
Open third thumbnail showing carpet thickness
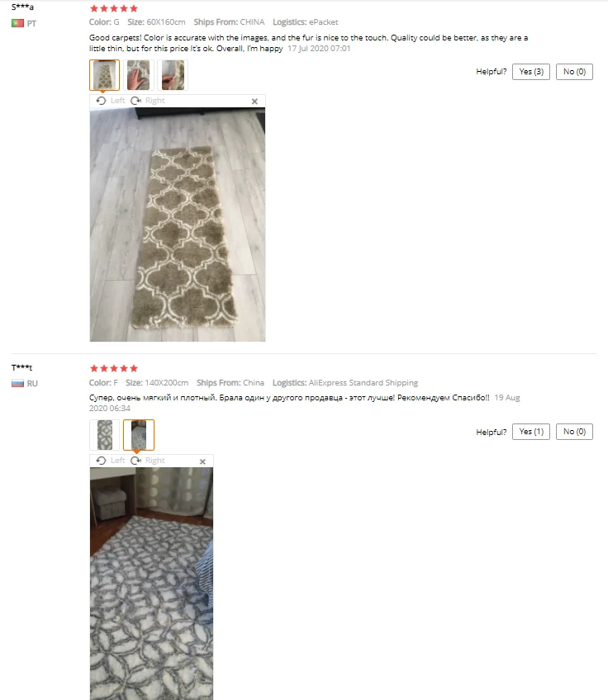pos(173,75)
